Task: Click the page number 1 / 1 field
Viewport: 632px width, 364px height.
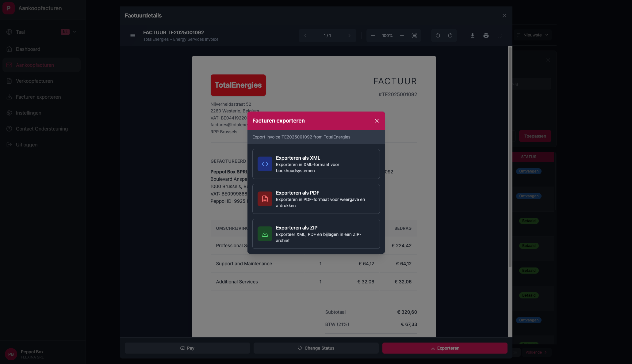Action: pos(327,36)
